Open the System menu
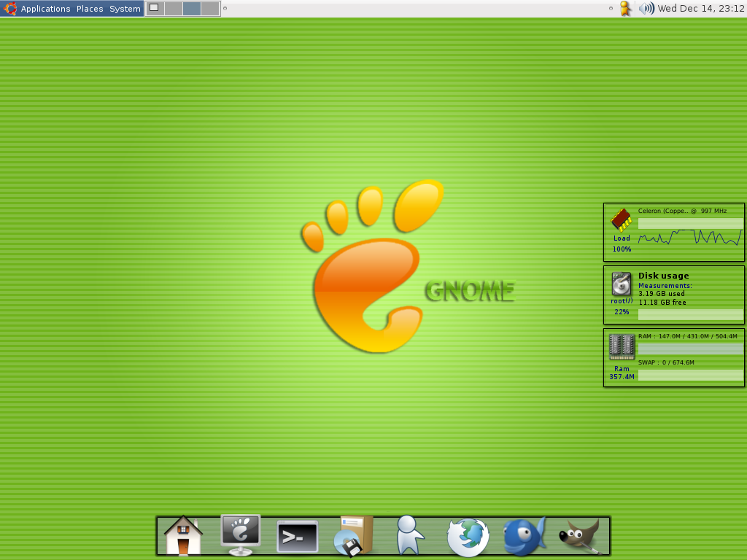747x560 pixels. point(125,9)
